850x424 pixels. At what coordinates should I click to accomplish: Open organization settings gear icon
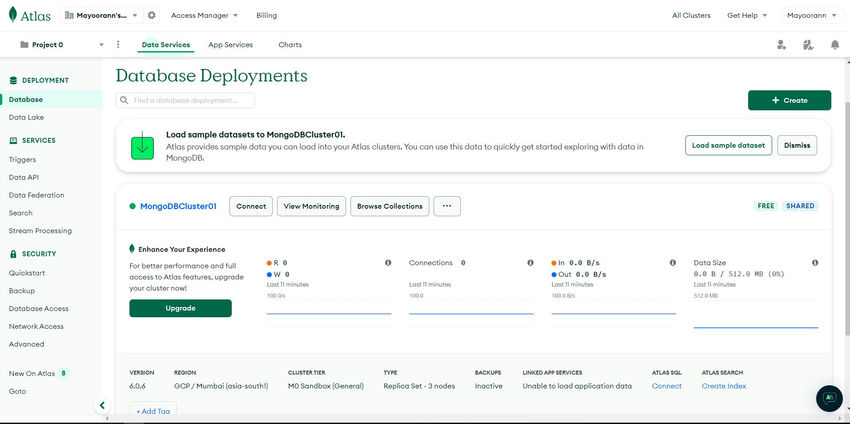[x=152, y=15]
